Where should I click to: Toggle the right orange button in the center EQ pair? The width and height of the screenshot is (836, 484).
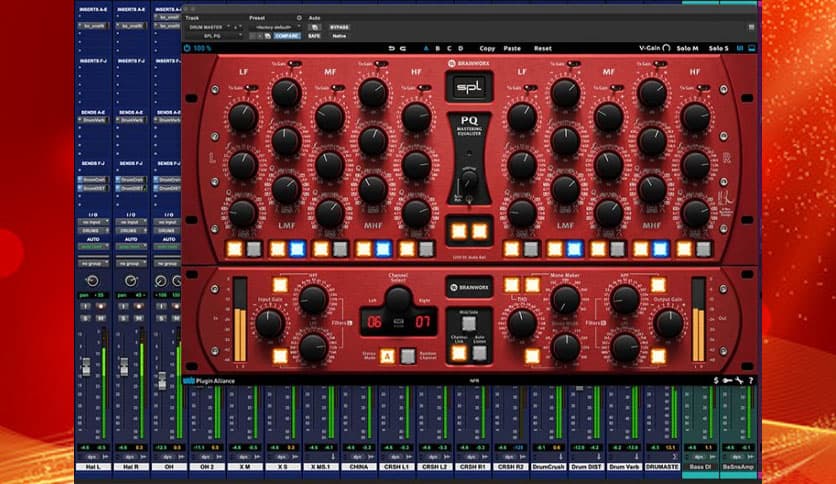(x=480, y=231)
